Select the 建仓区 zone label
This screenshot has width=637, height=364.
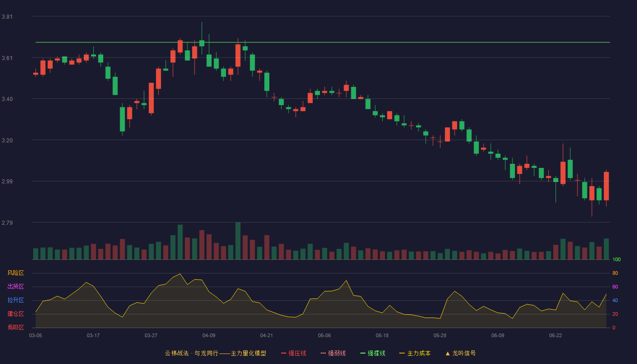point(15,314)
